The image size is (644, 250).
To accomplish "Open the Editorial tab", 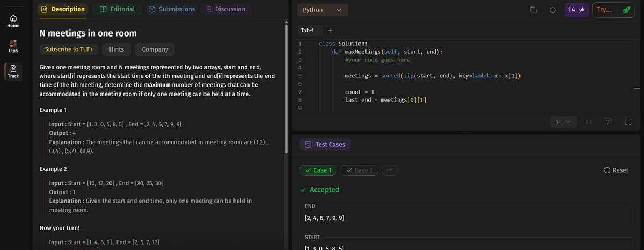I will point(118,9).
